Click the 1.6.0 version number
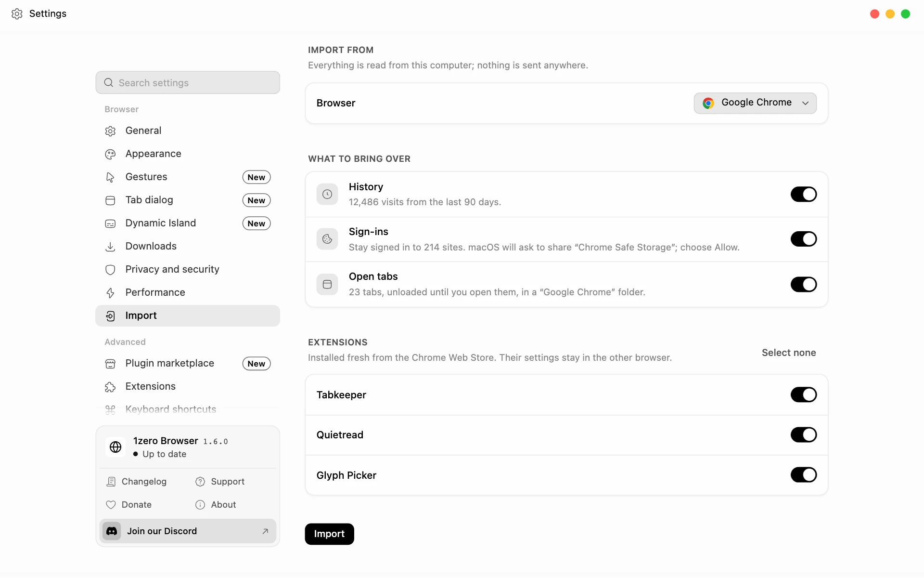The height and width of the screenshot is (578, 924). [x=215, y=442]
